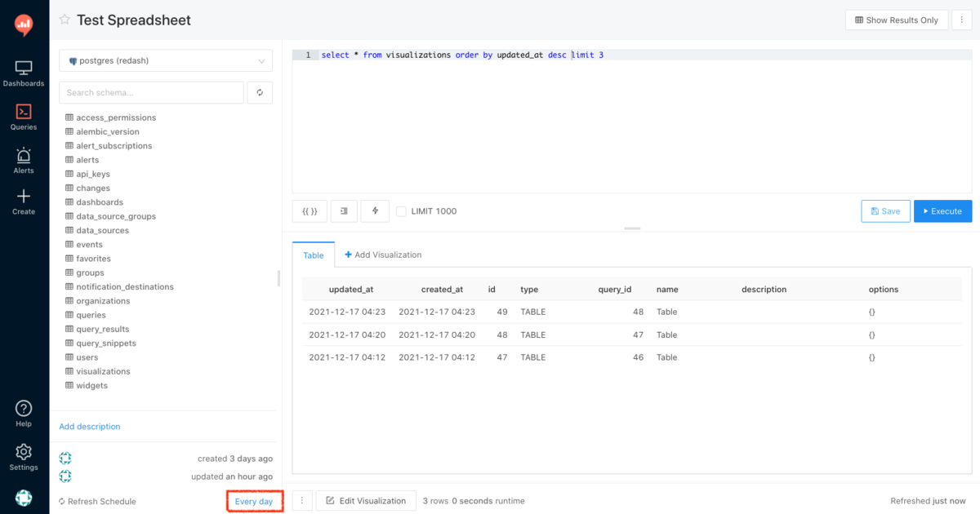Image resolution: width=980 pixels, height=514 pixels.
Task: Toggle the LIMIT 1000 checkbox
Action: pyautogui.click(x=401, y=211)
